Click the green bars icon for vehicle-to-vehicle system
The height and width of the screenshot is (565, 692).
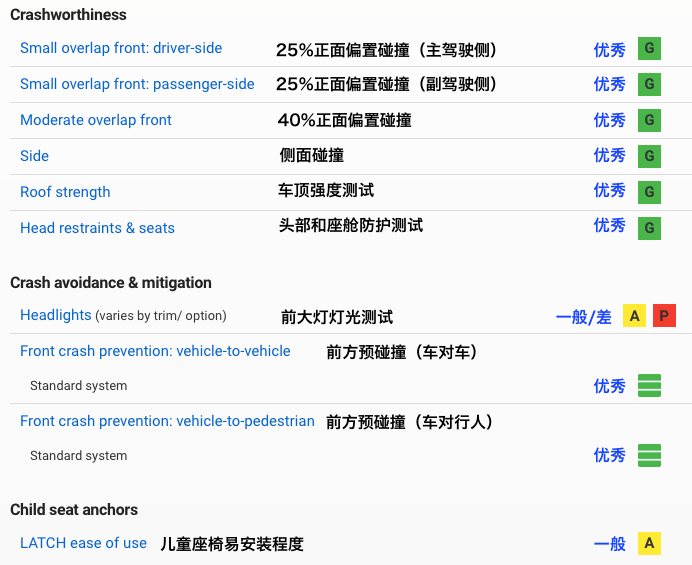(x=649, y=385)
